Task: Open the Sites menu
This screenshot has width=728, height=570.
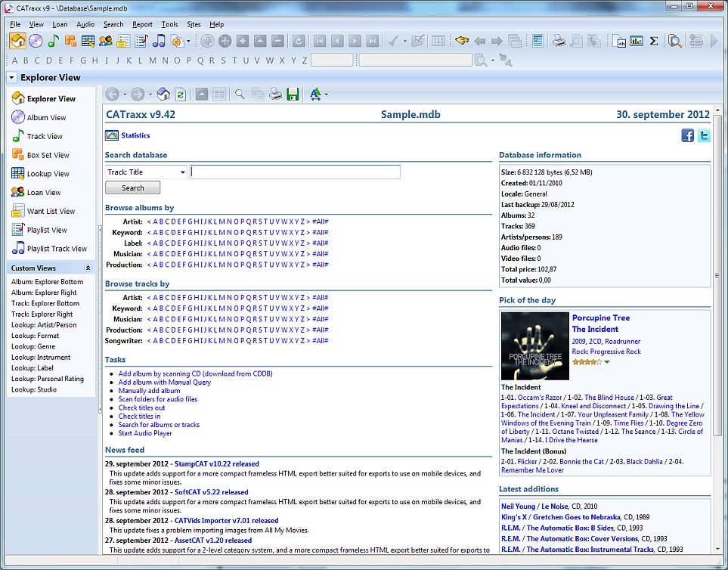Action: tap(194, 24)
